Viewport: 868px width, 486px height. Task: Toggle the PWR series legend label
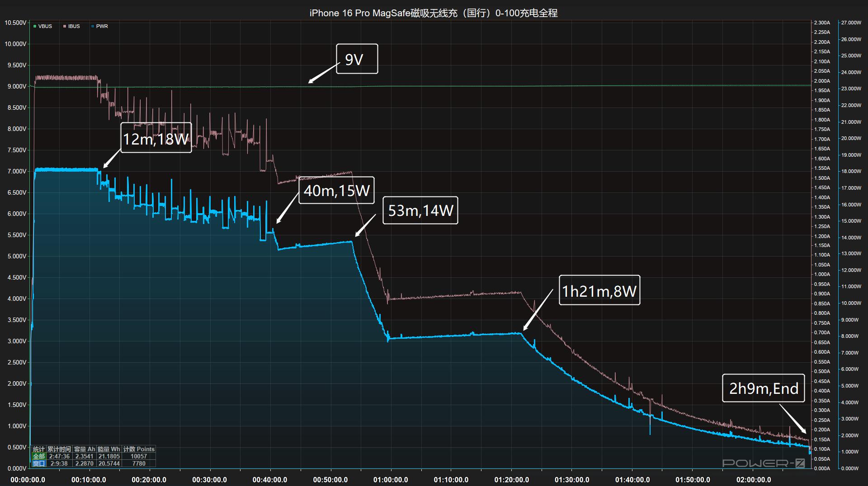pyautogui.click(x=102, y=26)
